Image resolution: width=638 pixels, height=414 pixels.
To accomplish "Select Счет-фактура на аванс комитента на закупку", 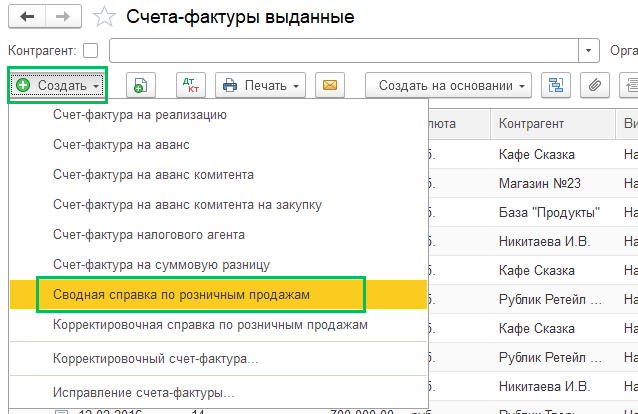I will click(218, 205).
